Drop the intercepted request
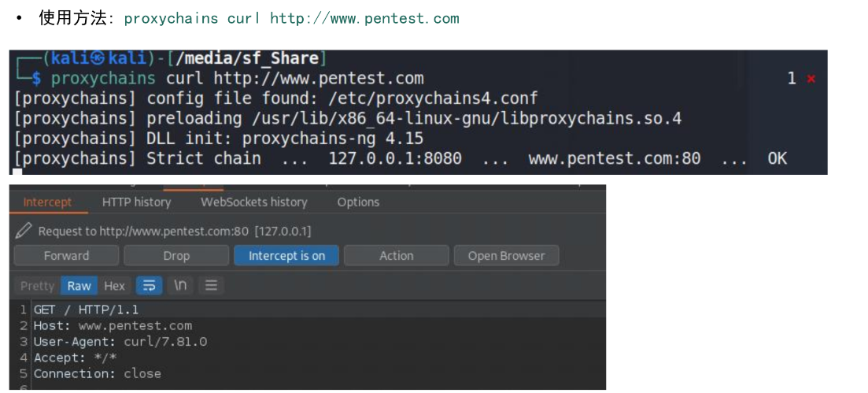 176,256
